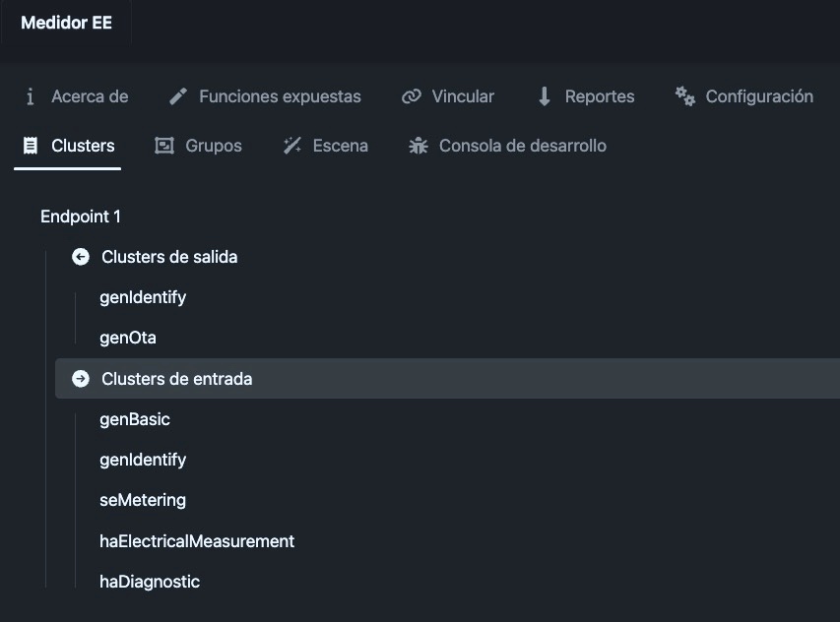840x622 pixels.
Task: Select genBasic under Clusters de entrada
Action: pyautogui.click(x=135, y=419)
